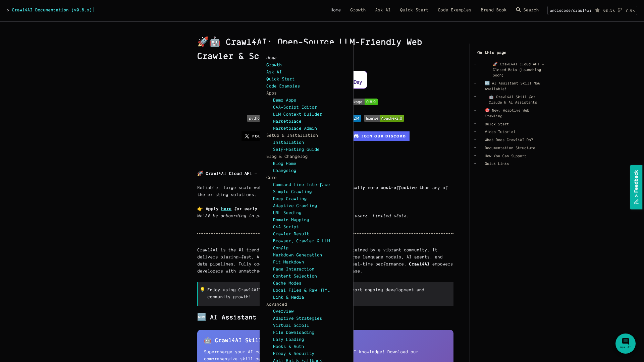Screen dimensions: 644x362
Task: Open Blog Home sidebar link
Action: [x=284, y=164]
